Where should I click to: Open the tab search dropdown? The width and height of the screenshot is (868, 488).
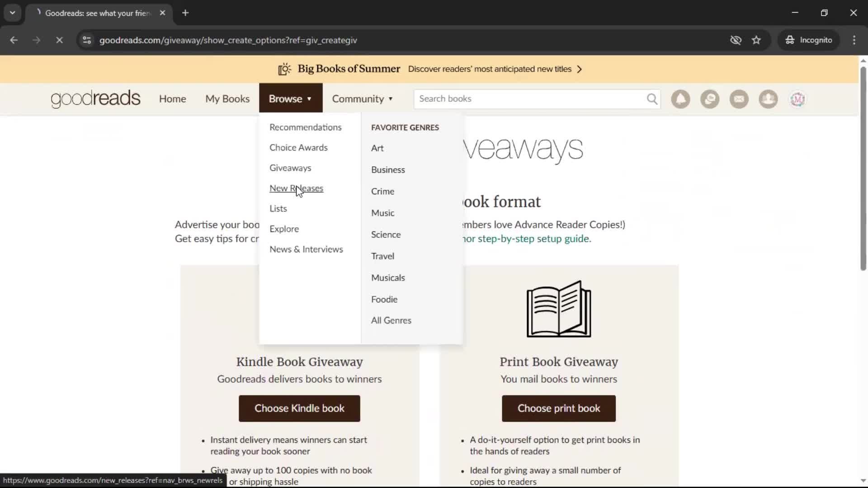coord(13,13)
